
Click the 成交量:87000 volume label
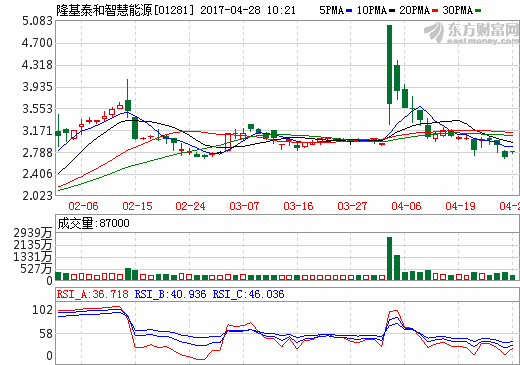93,223
